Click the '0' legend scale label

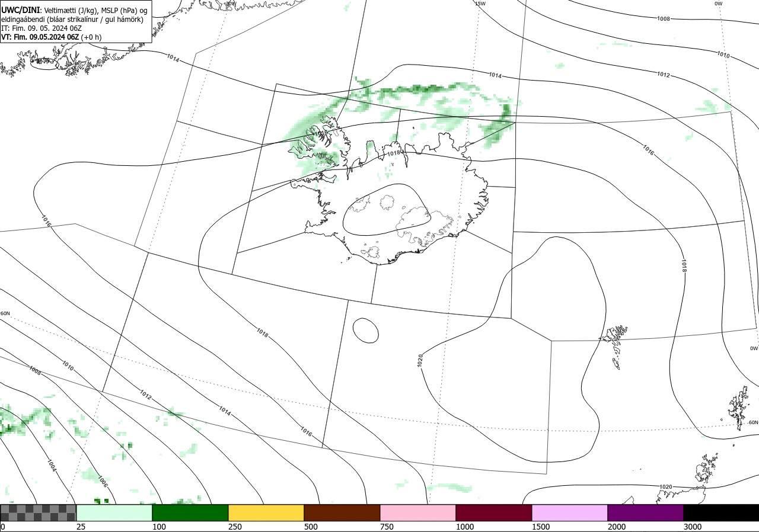point(3,527)
